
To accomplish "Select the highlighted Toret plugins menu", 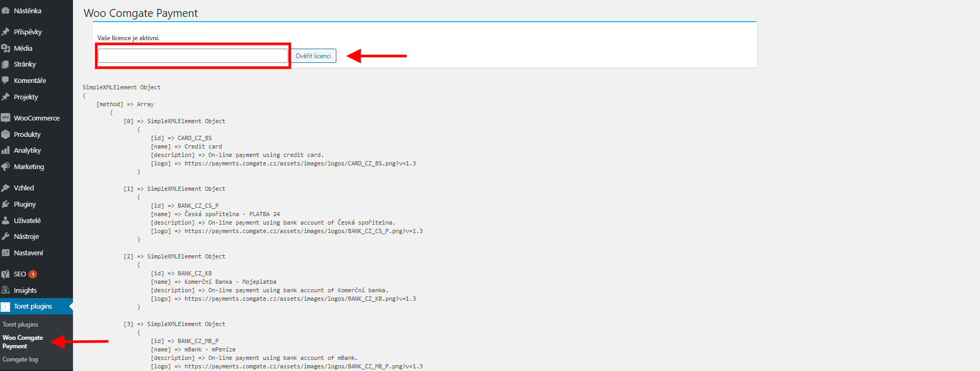I will click(x=36, y=307).
